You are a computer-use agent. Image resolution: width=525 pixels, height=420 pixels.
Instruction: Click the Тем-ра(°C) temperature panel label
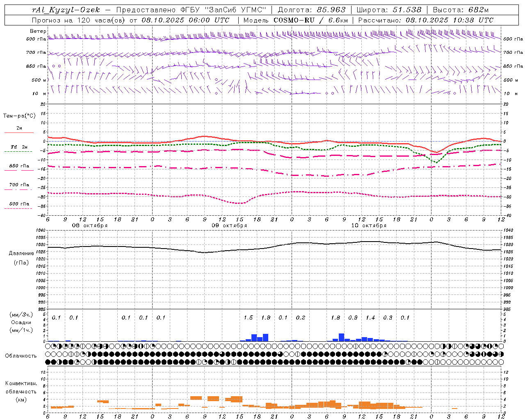pyautogui.click(x=19, y=116)
